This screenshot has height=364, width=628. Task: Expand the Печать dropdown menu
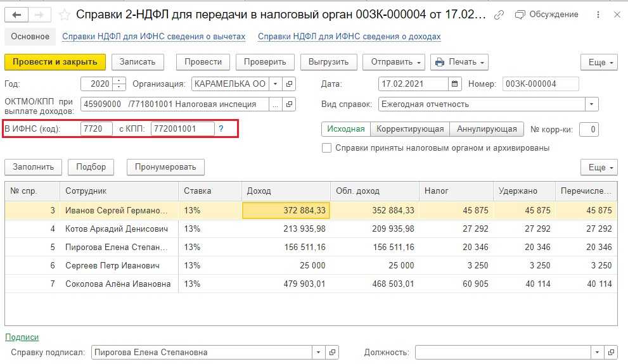(459, 62)
